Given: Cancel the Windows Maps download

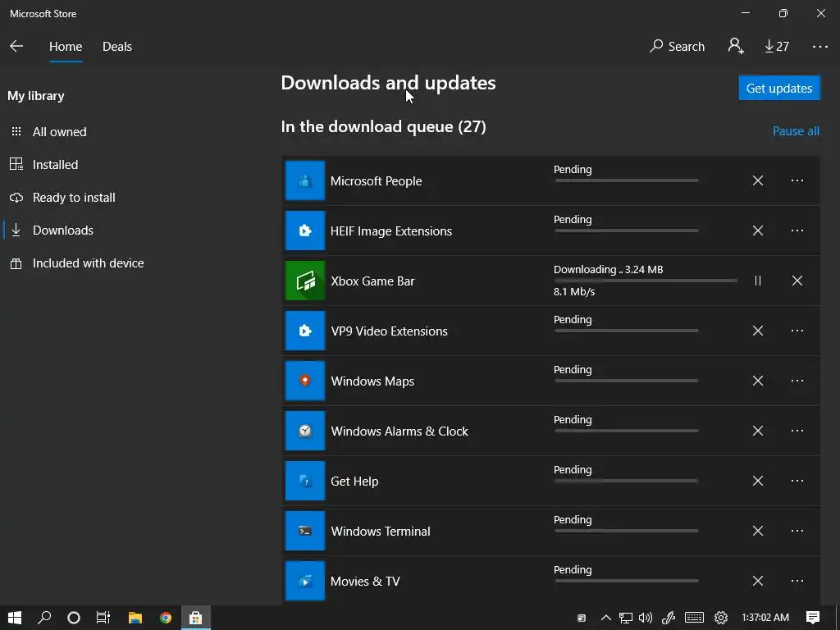Looking at the screenshot, I should [757, 381].
